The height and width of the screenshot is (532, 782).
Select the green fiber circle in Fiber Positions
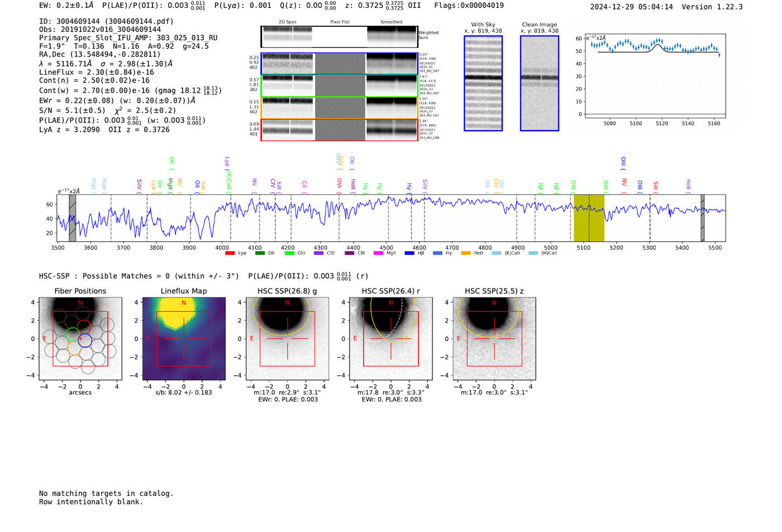tap(73, 334)
